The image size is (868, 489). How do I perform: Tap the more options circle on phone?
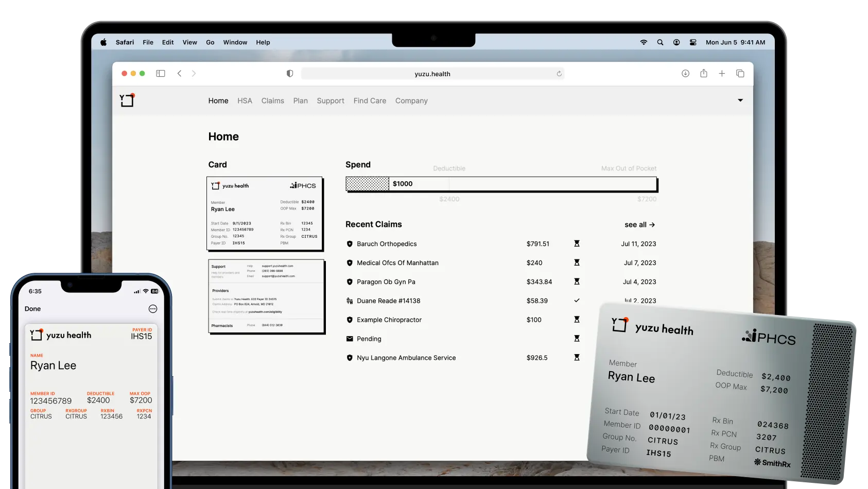153,309
